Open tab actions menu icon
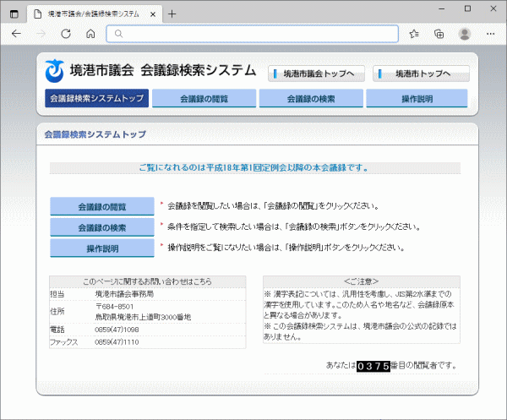 [x=14, y=14]
